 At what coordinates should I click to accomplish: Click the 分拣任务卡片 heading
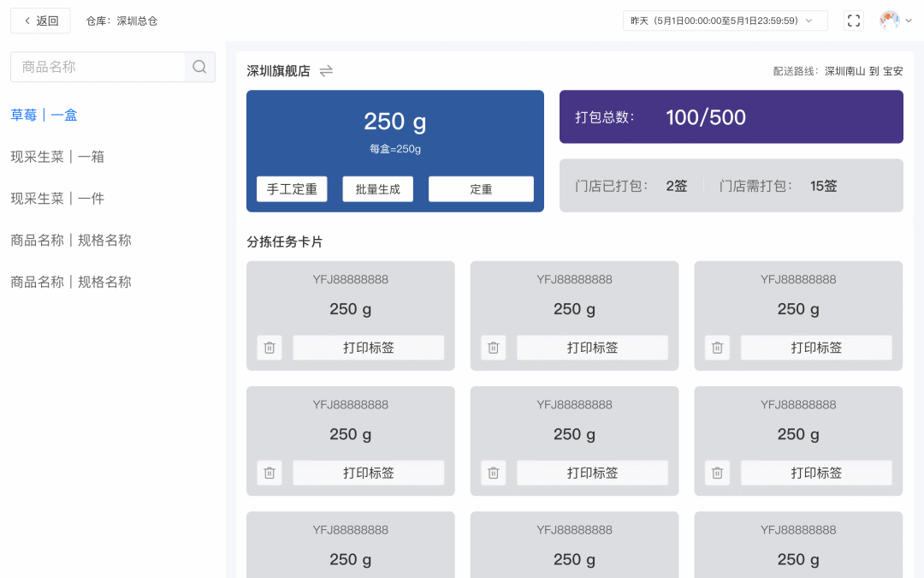tap(285, 241)
